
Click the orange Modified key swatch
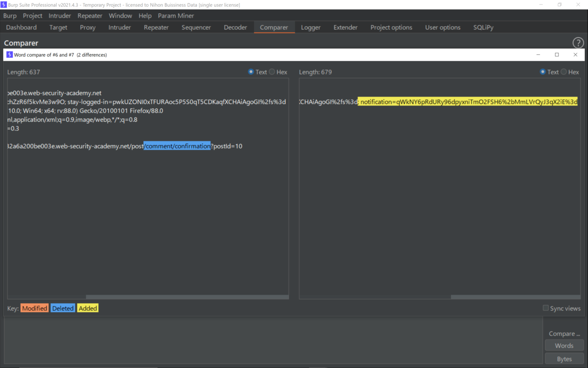coord(34,308)
